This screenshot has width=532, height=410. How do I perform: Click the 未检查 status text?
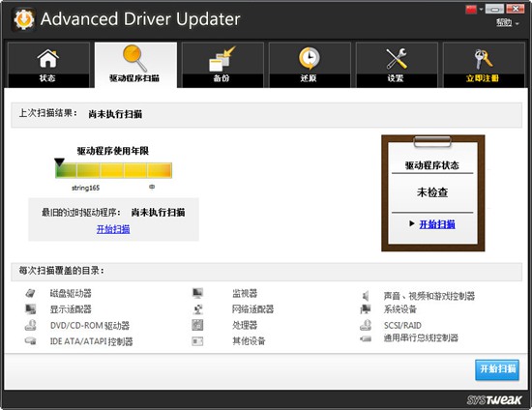(x=432, y=192)
